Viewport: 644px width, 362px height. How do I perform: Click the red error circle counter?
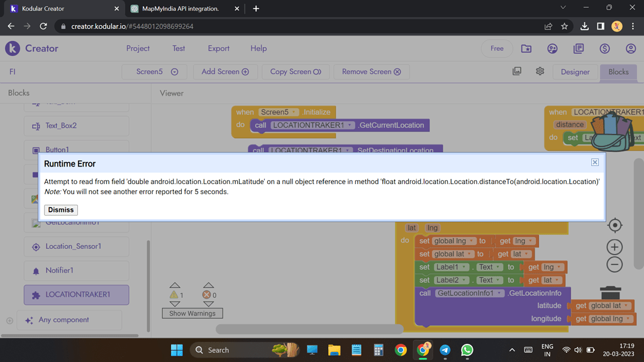coord(206,295)
